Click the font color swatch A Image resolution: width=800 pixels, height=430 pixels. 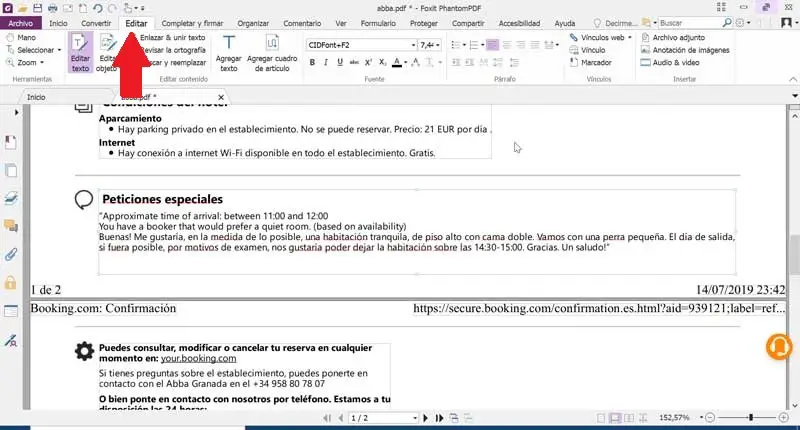coord(397,62)
